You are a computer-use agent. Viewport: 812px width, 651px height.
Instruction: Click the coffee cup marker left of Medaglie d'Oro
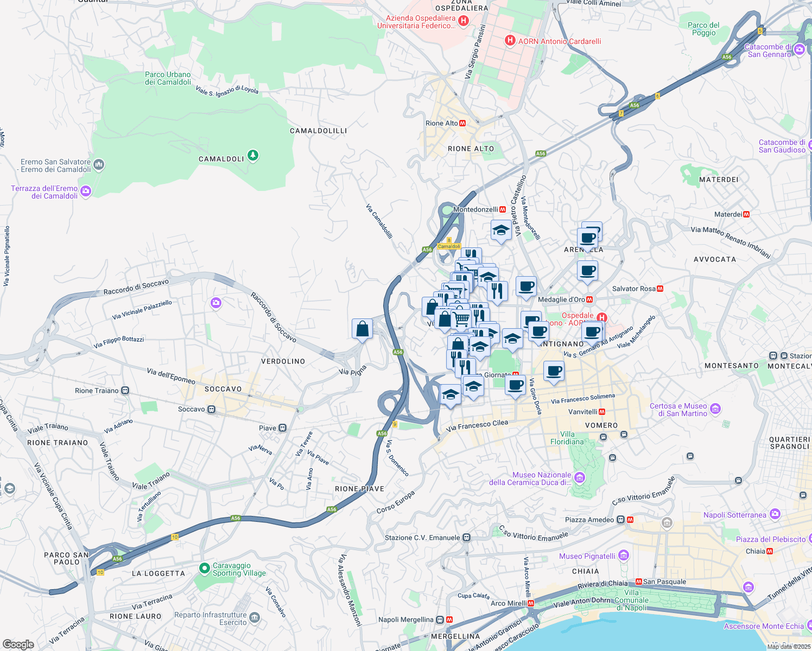coord(525,287)
